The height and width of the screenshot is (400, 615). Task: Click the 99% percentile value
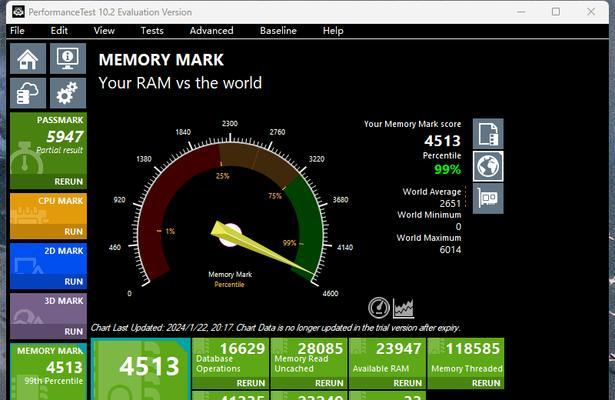coord(448,169)
